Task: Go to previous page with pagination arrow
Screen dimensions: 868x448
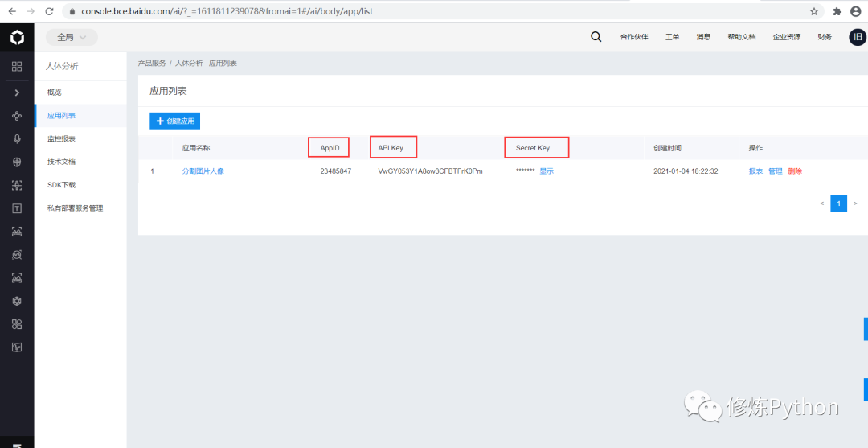Action: click(822, 203)
